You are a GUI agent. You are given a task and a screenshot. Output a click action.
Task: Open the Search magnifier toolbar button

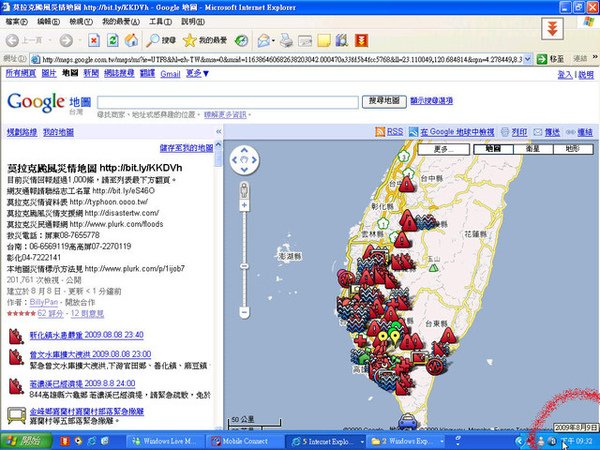coord(161,40)
